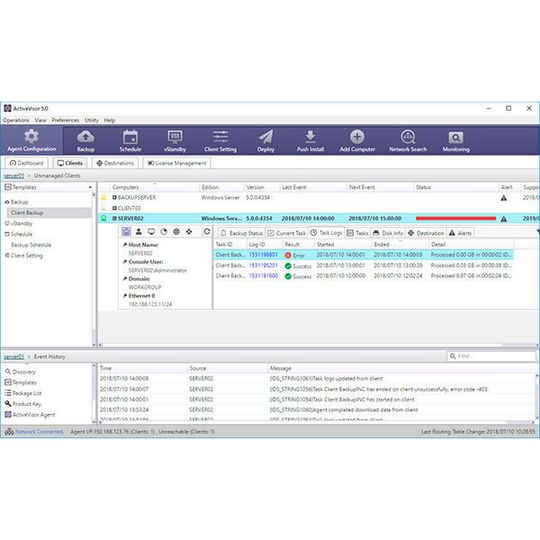The width and height of the screenshot is (540, 540).
Task: Click the server01 link beside Event History
Action: tap(14, 356)
